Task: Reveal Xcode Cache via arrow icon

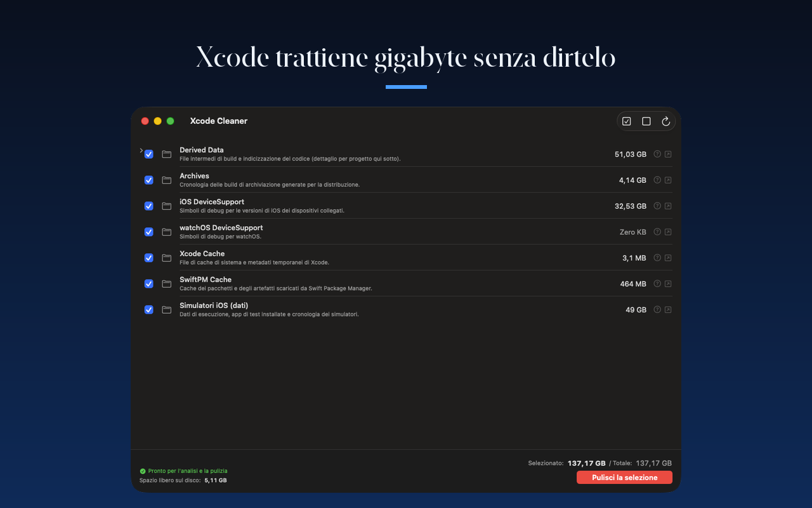Action: pos(668,258)
